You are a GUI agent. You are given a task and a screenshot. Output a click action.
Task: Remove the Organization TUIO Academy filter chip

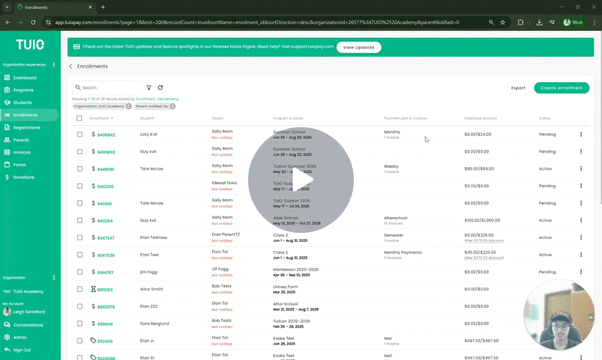129,106
